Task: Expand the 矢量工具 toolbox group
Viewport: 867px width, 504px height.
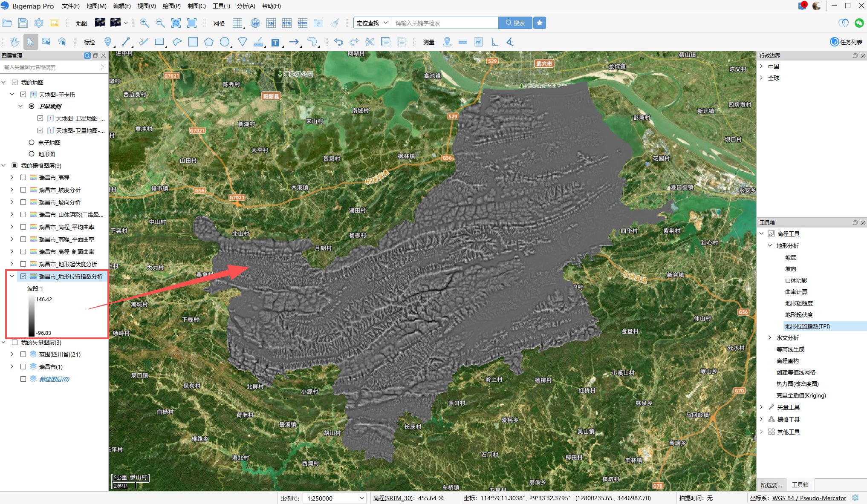Action: click(x=762, y=407)
